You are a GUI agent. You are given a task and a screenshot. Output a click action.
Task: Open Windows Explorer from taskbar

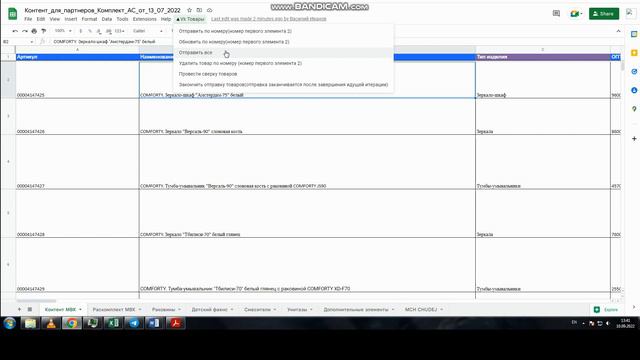[30, 323]
